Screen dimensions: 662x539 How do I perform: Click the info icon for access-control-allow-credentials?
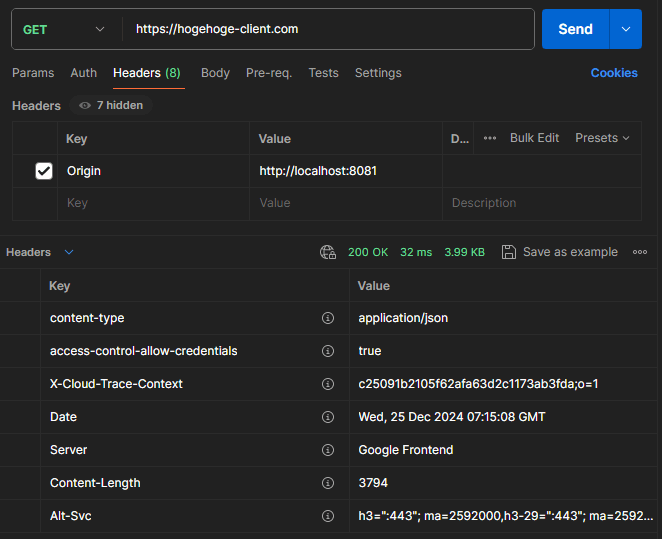[328, 351]
